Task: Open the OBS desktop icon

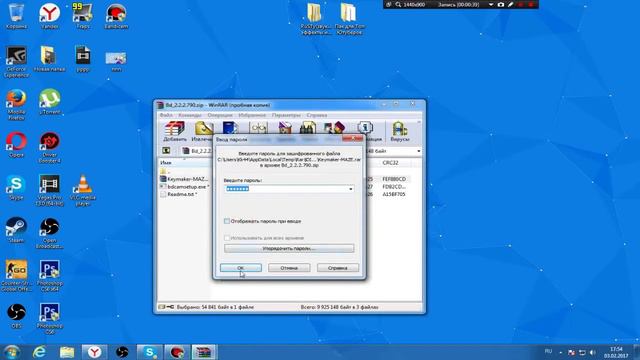Action: point(16,316)
